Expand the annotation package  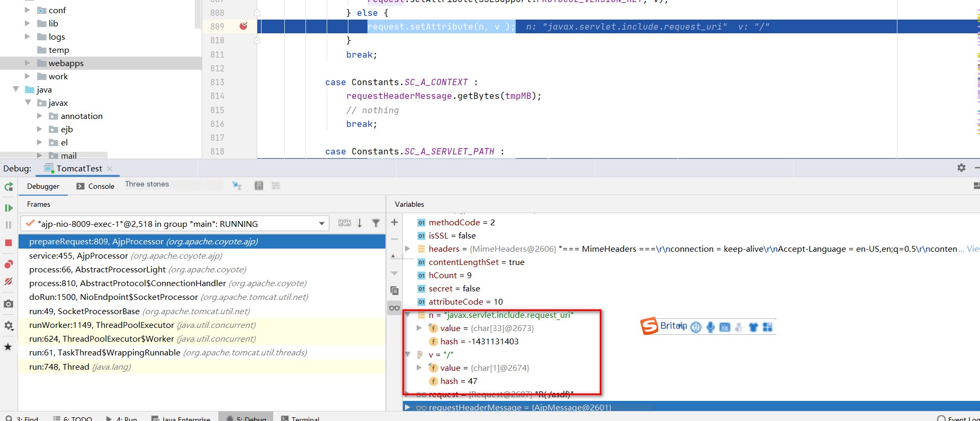(39, 115)
